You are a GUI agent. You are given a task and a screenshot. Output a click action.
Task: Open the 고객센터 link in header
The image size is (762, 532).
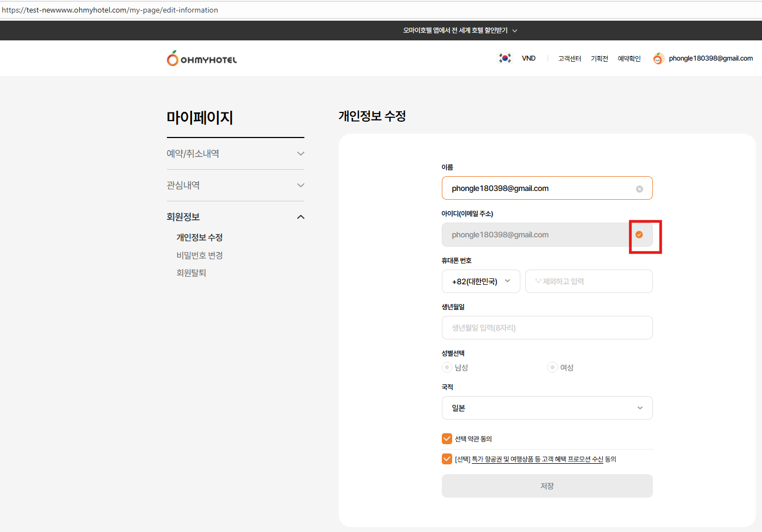tap(569, 58)
